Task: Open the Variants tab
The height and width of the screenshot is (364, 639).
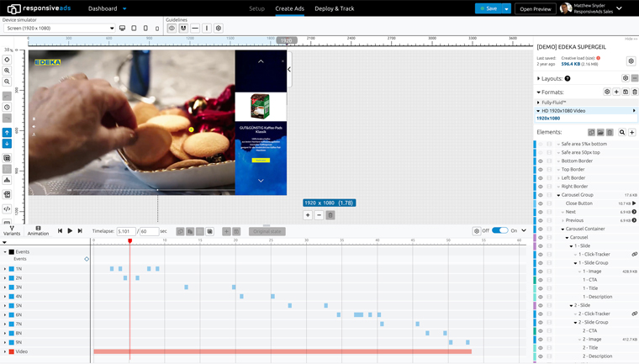Action: coord(12,230)
